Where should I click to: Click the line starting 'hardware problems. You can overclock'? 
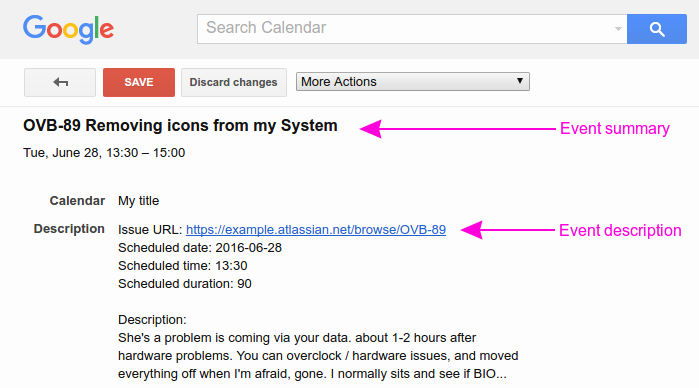pos(318,356)
